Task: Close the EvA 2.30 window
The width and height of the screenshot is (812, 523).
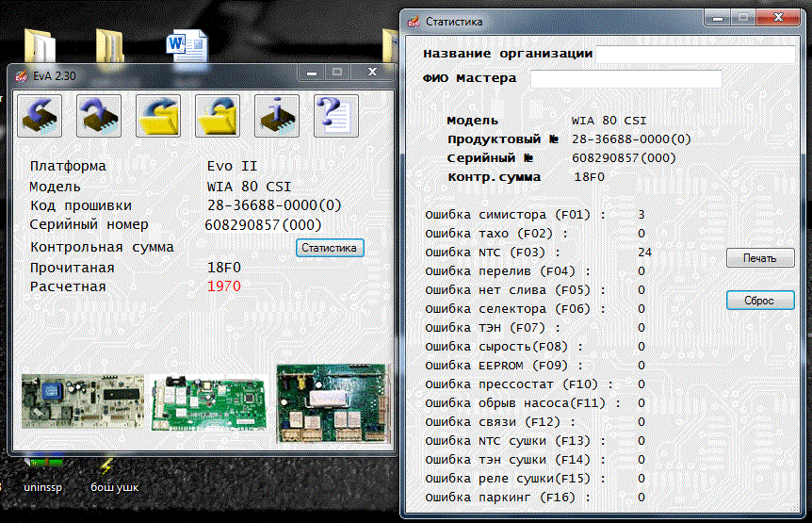Action: coord(372,73)
